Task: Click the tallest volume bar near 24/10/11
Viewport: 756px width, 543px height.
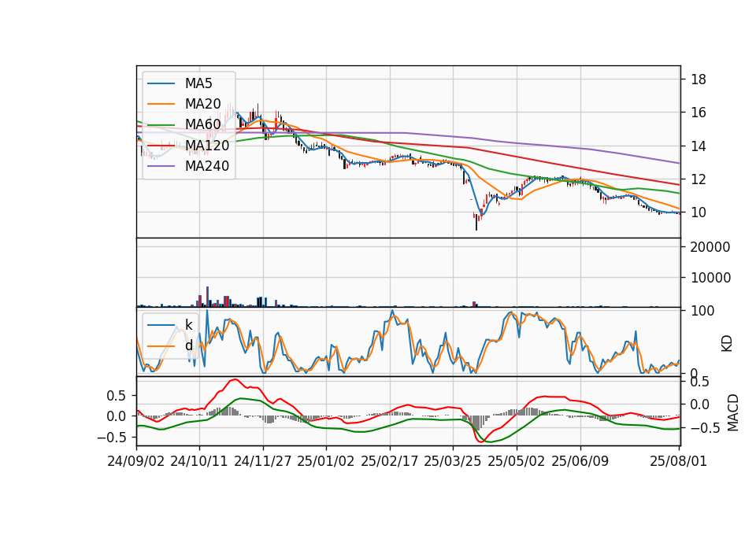Action: click(x=207, y=297)
